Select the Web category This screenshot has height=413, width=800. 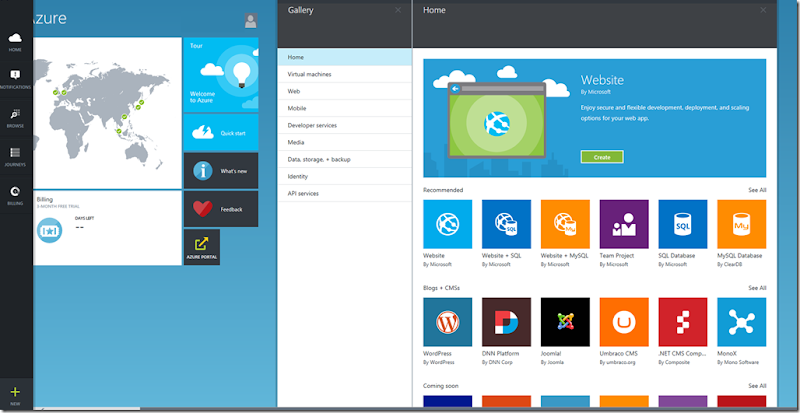(344, 91)
